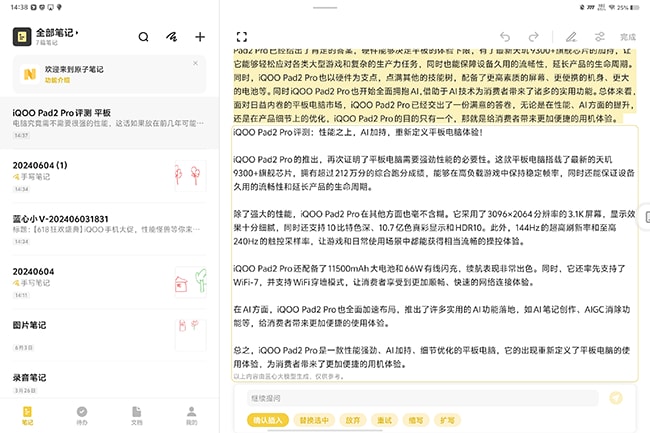
Task: Send the question with paper-plane icon
Action: [616, 398]
